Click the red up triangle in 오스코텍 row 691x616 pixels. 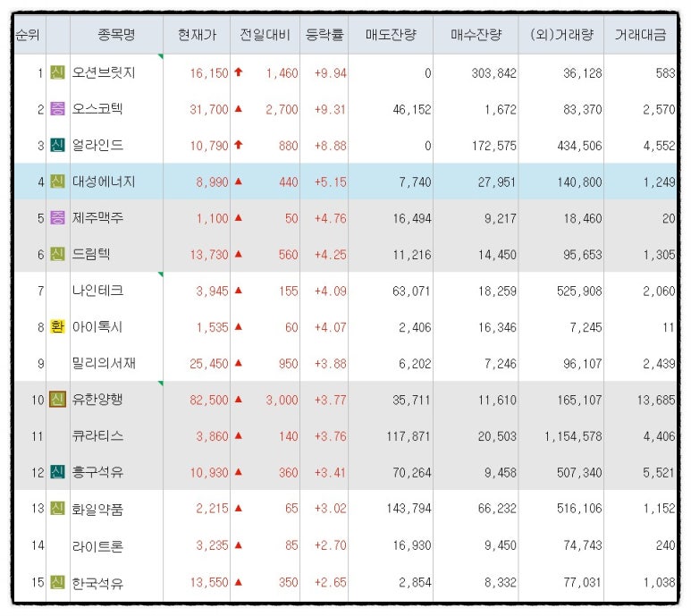[239, 108]
